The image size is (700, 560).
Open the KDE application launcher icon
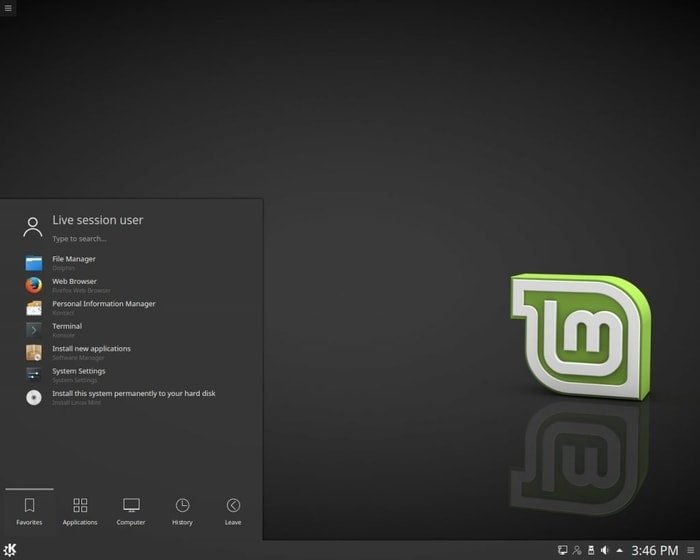click(9, 550)
